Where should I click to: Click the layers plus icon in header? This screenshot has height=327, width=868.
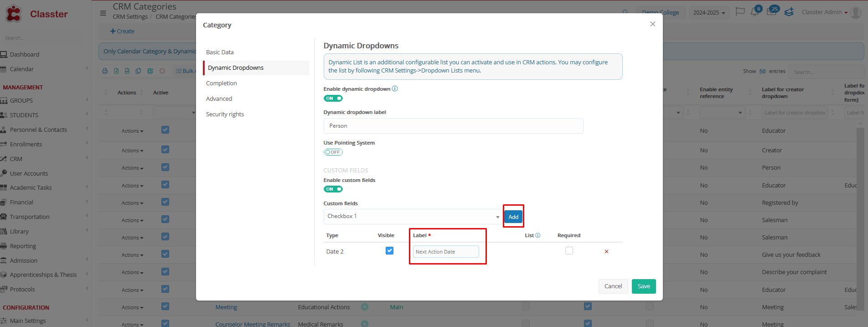pos(789,12)
